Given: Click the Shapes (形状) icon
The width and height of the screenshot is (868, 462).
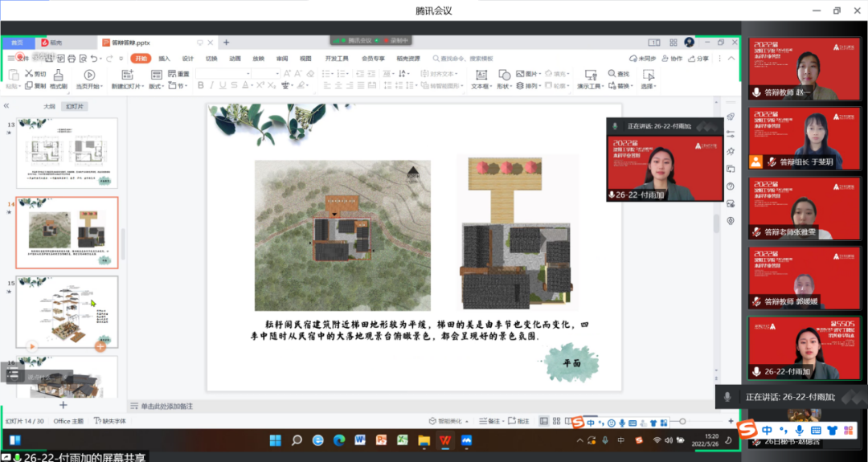Looking at the screenshot, I should (x=504, y=75).
